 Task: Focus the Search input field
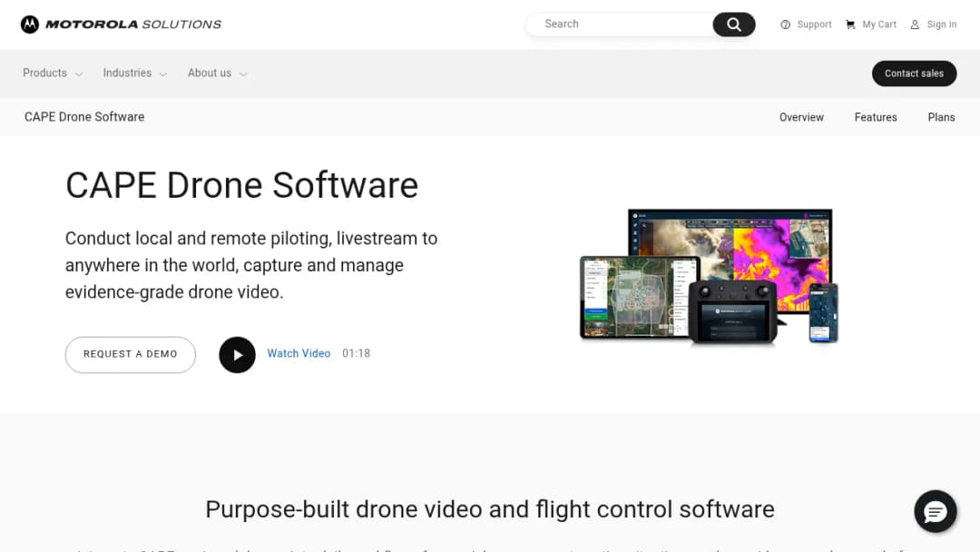pos(622,25)
